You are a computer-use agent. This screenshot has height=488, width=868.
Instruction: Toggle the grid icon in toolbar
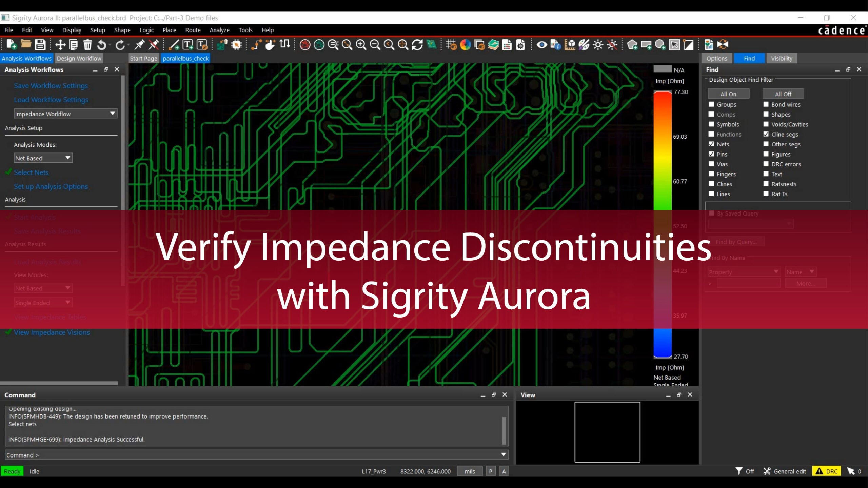451,44
